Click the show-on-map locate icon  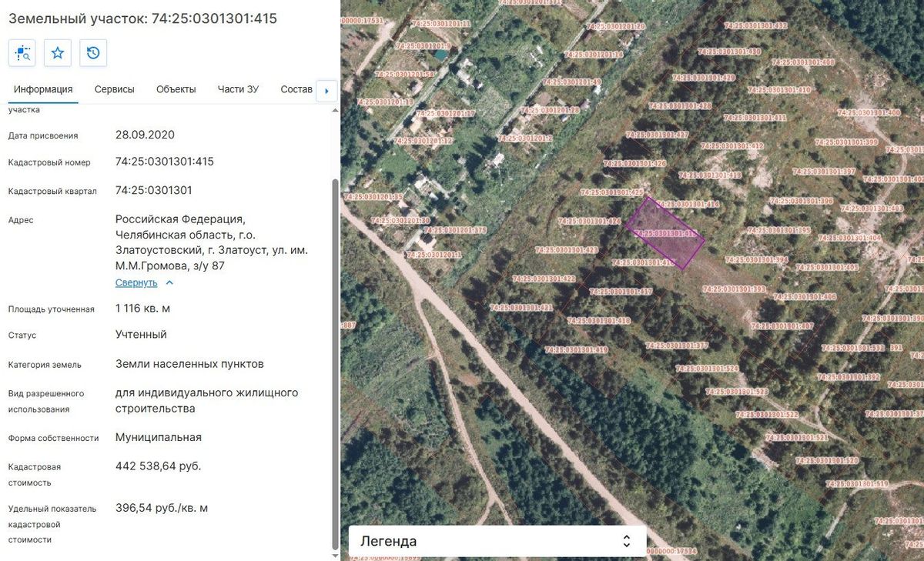tap(22, 52)
